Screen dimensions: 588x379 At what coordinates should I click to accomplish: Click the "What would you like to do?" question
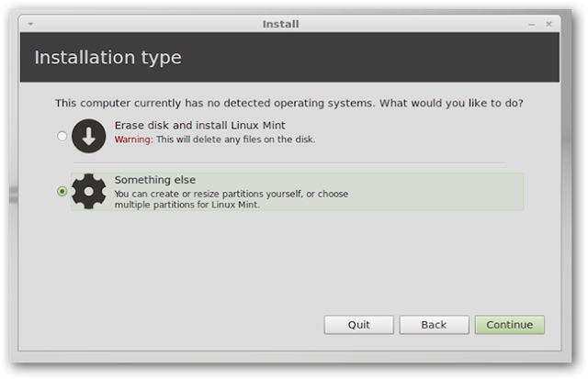(x=451, y=103)
